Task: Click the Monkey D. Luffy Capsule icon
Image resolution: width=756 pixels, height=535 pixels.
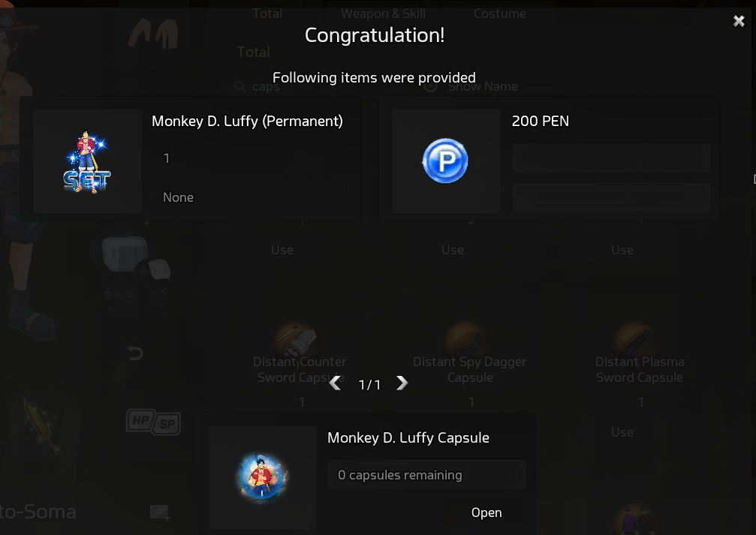Action: (263, 478)
